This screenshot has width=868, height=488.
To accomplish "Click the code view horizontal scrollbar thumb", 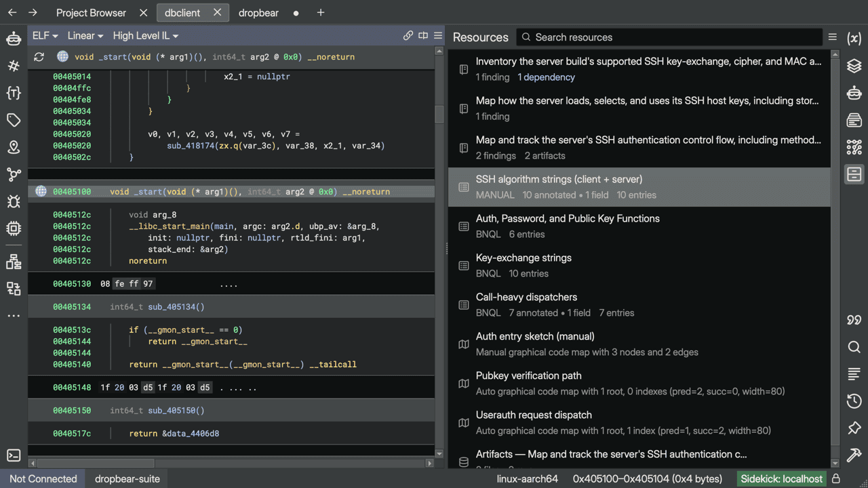I will [x=95, y=463].
